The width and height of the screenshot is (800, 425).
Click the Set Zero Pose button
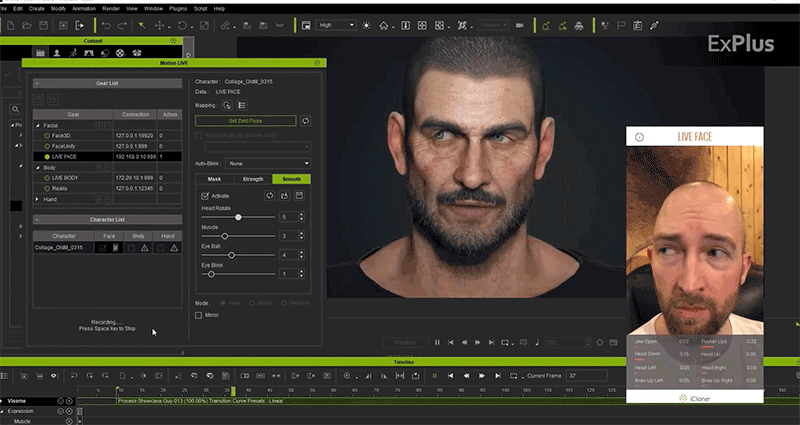point(245,121)
